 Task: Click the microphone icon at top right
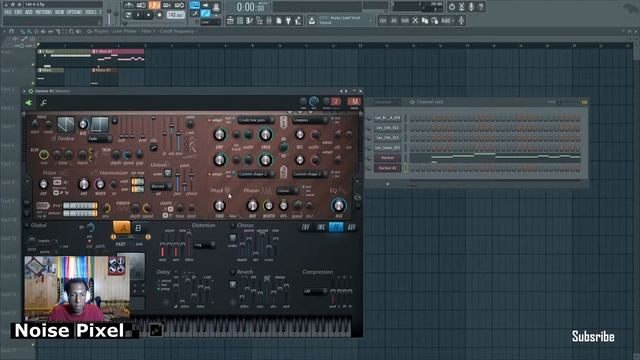point(471,7)
